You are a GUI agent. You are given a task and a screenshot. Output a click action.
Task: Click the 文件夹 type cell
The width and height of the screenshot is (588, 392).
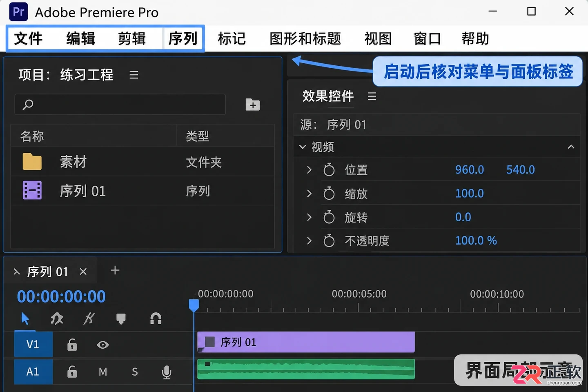(204, 163)
